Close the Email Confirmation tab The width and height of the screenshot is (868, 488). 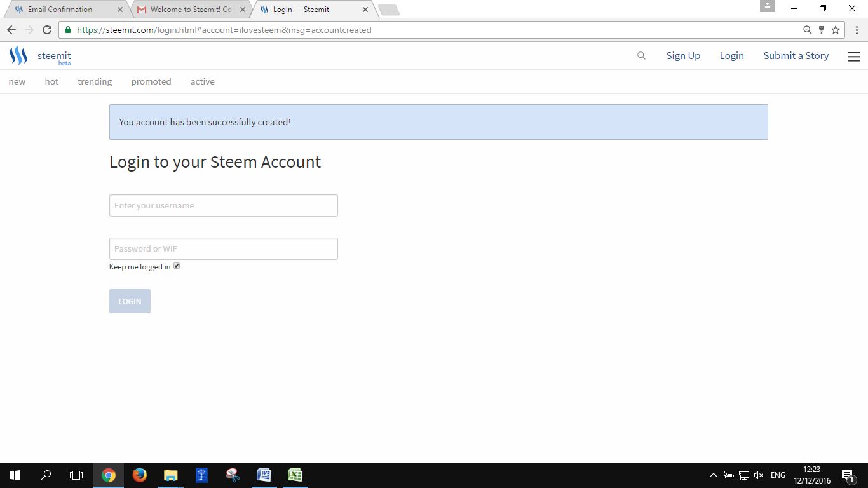coord(119,10)
